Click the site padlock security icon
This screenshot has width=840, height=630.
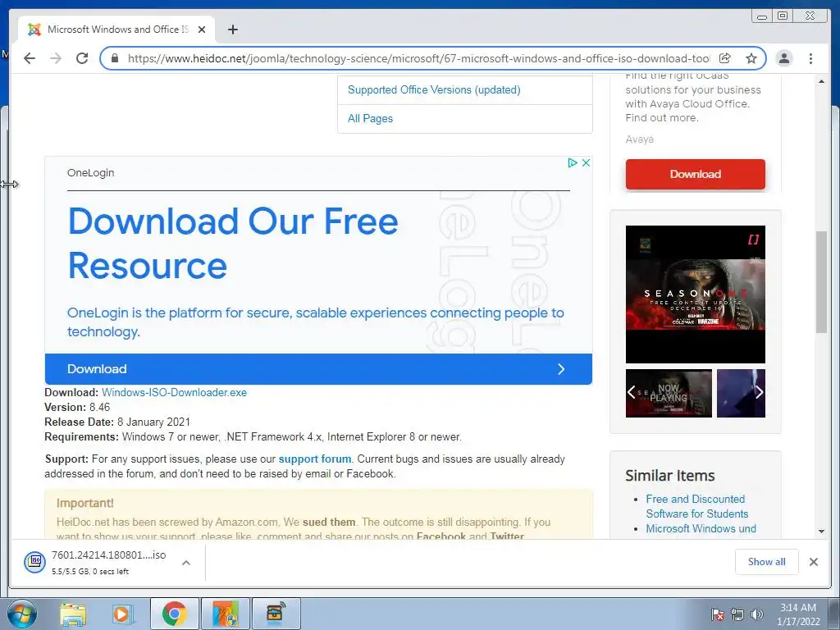(114, 58)
